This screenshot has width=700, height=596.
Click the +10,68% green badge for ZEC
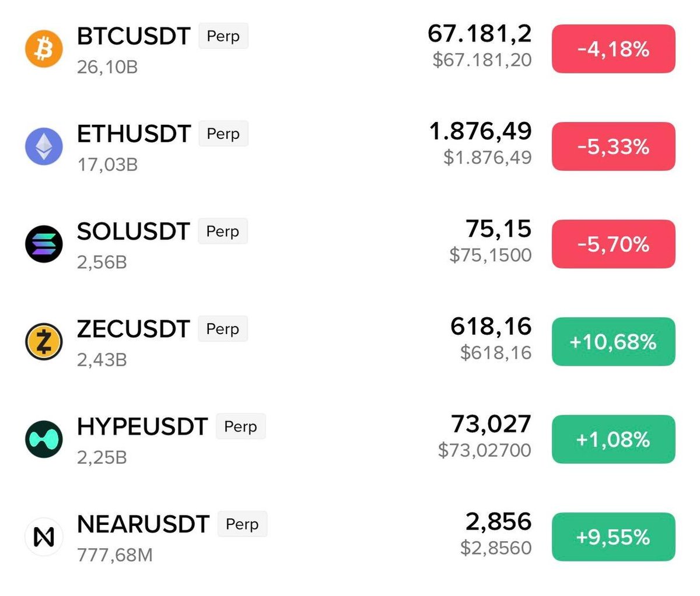tap(613, 342)
